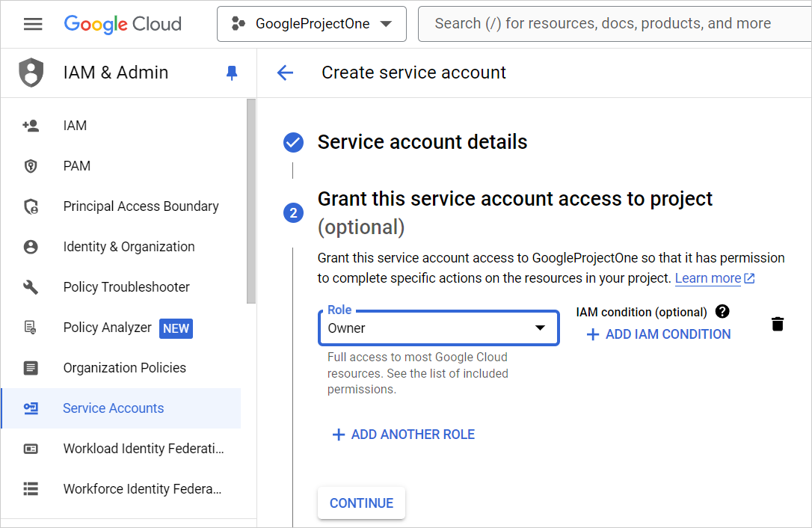812x528 pixels.
Task: Click the "Grant this service account access to project" heading
Action: 514,199
